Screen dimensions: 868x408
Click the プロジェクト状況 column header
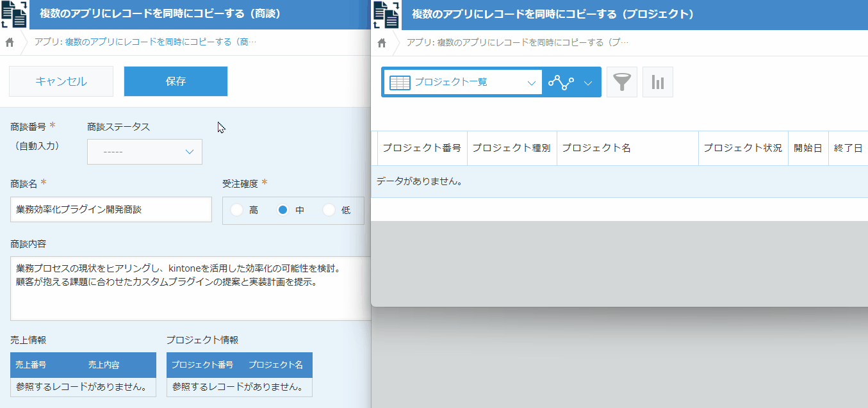[x=742, y=148]
